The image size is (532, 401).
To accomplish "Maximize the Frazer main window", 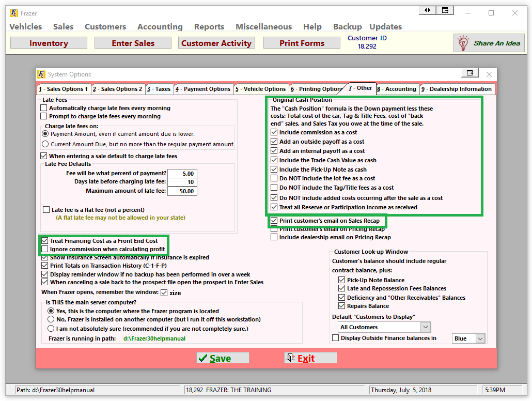I will 491,13.
